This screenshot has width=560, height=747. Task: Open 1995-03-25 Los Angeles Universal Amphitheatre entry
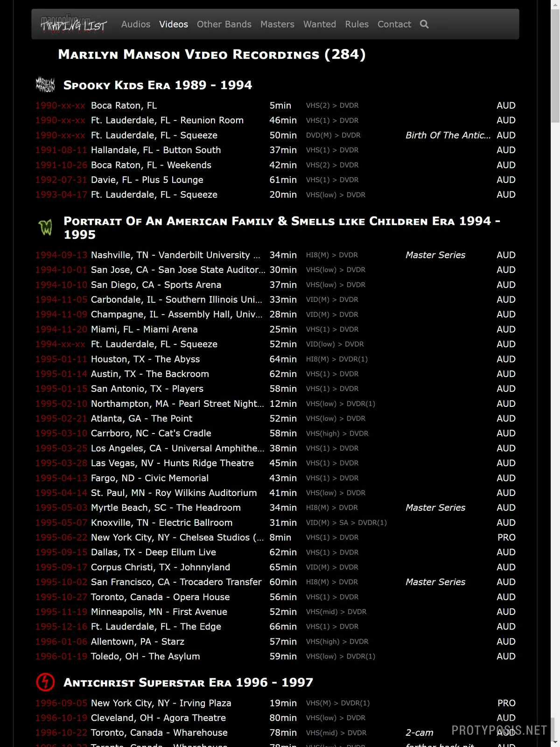(275, 448)
